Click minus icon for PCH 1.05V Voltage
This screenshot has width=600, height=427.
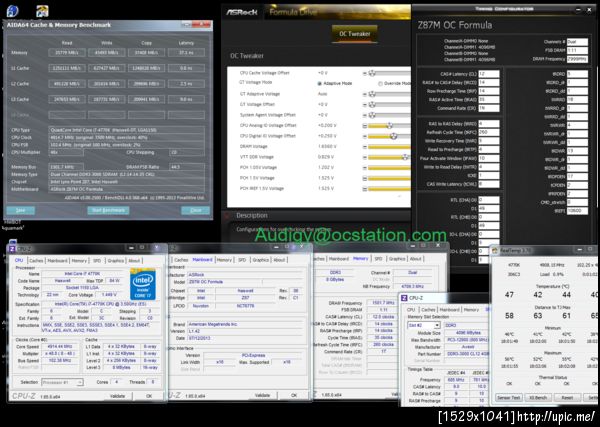pos(365,168)
